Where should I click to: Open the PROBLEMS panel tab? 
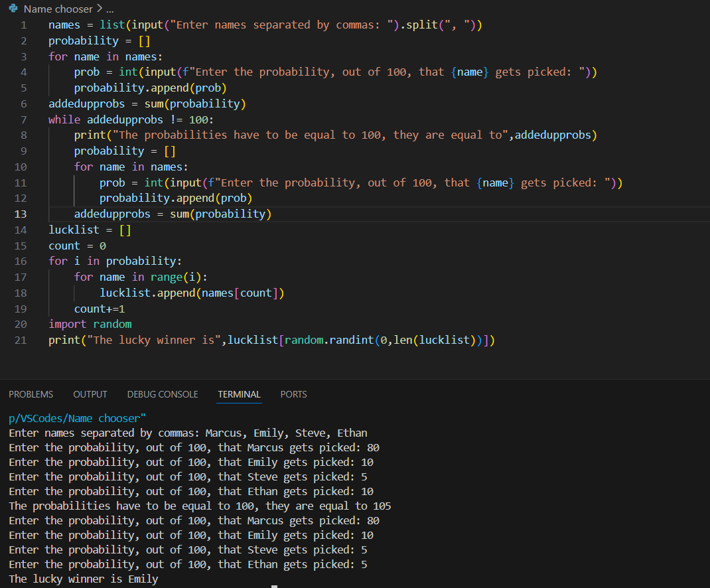click(x=31, y=394)
